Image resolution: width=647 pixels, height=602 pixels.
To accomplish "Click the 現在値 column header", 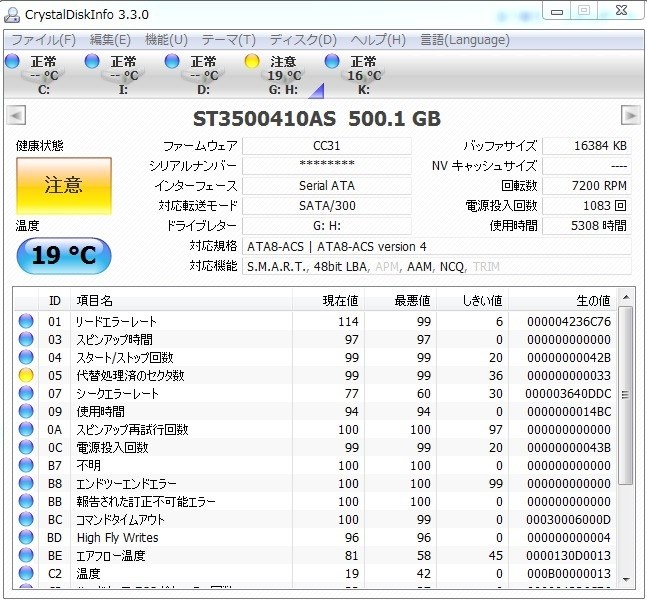I will [328, 301].
